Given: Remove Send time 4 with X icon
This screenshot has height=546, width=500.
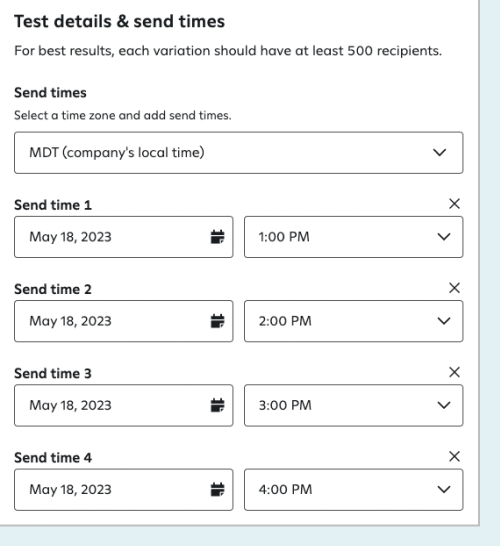Looking at the screenshot, I should (x=454, y=457).
